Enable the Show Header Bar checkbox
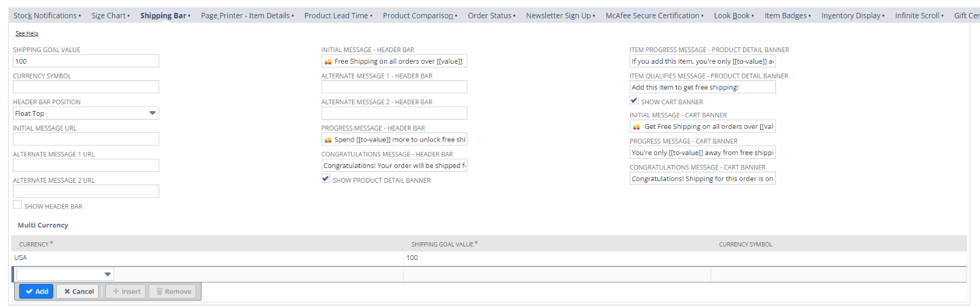Viewport: 980px width, 306px height. coord(18,205)
